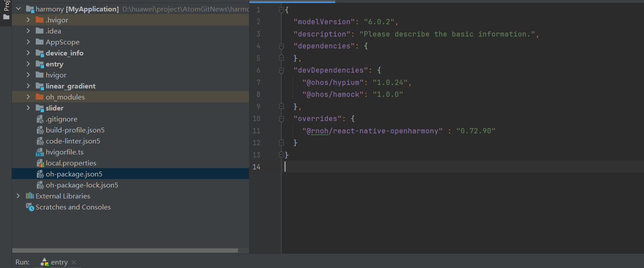Viewport: 644px width, 268px height.
Task: Click the AppScope folder icon
Action: [40, 42]
